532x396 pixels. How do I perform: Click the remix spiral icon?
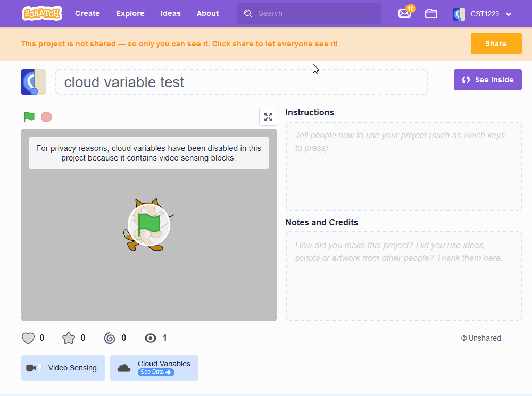pos(110,338)
